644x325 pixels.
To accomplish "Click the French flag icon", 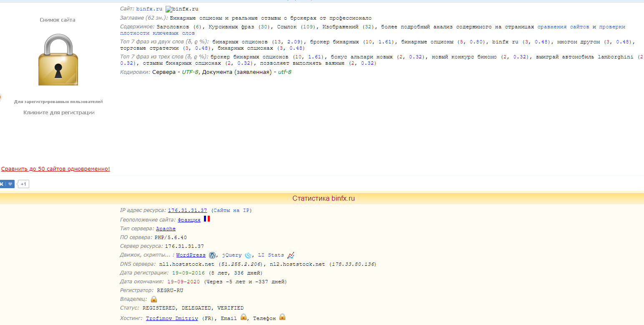I will pyautogui.click(x=206, y=219).
